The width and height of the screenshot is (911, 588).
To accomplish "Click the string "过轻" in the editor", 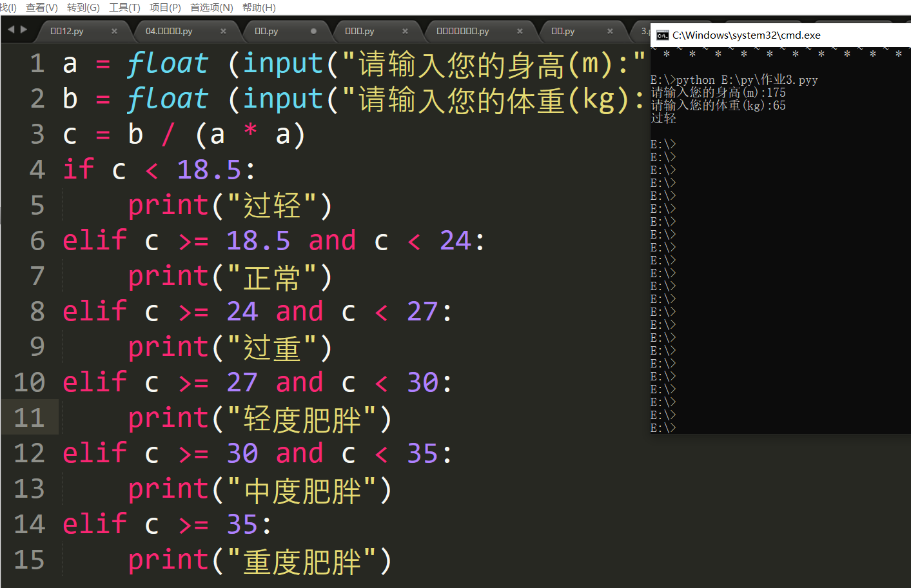I will 272,206.
